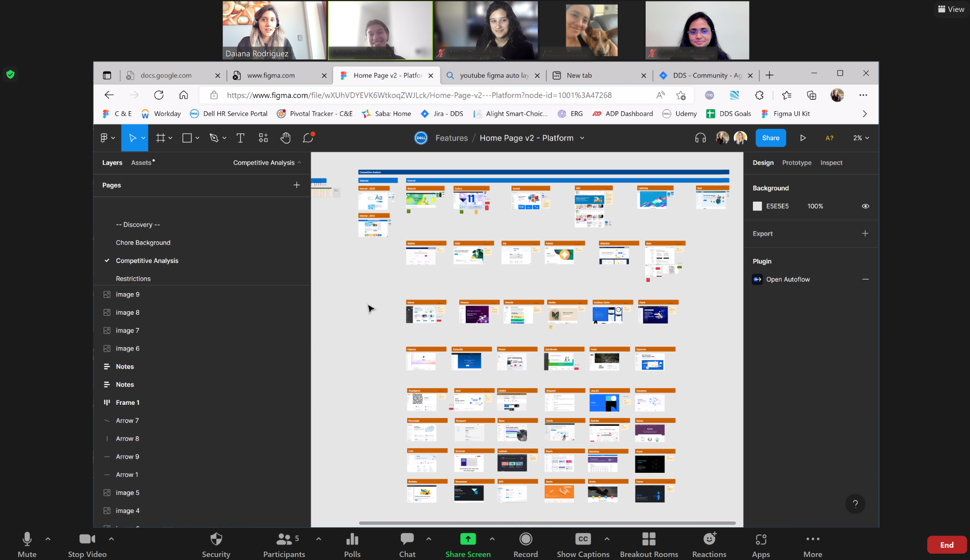
Task: Click the Add Comment tool
Action: point(308,138)
